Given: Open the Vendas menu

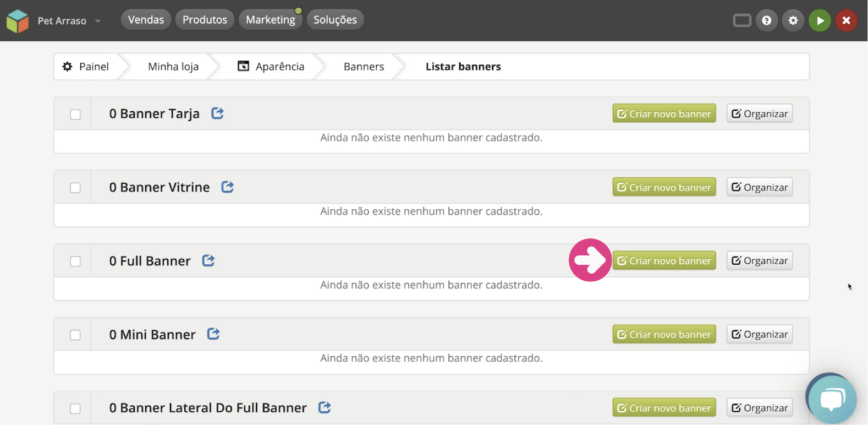Looking at the screenshot, I should click(146, 20).
